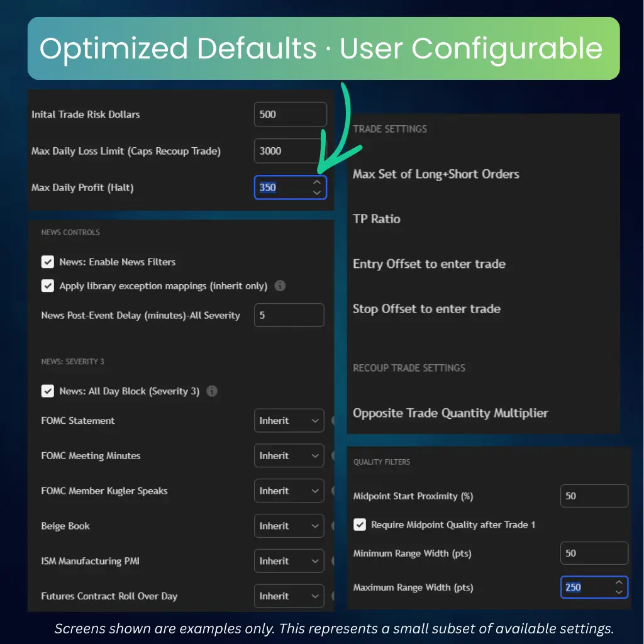Image resolution: width=644 pixels, height=644 pixels.
Task: Increase Maximum Range Width using up arrow
Action: click(619, 582)
